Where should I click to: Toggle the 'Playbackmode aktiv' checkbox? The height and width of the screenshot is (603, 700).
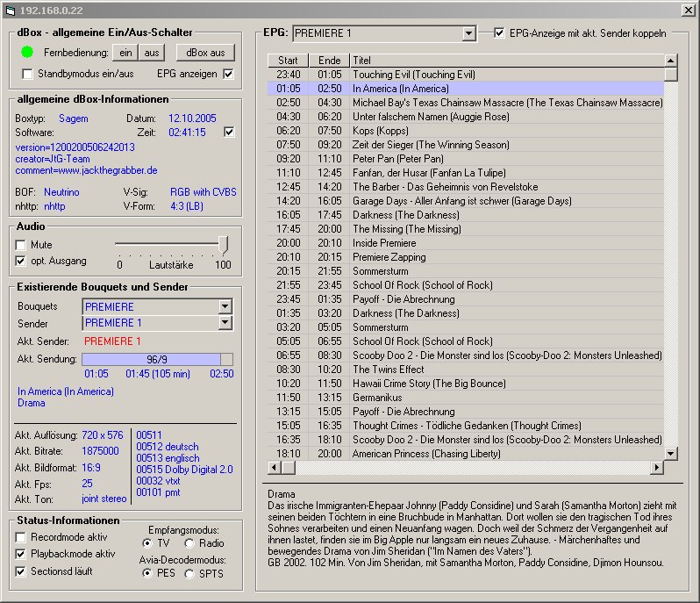click(20, 554)
